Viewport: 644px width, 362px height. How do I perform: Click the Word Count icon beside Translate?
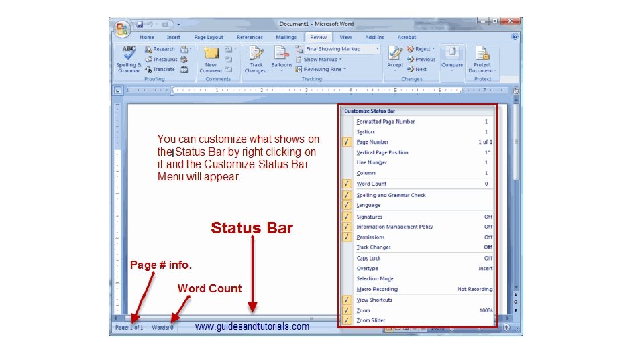tap(184, 69)
